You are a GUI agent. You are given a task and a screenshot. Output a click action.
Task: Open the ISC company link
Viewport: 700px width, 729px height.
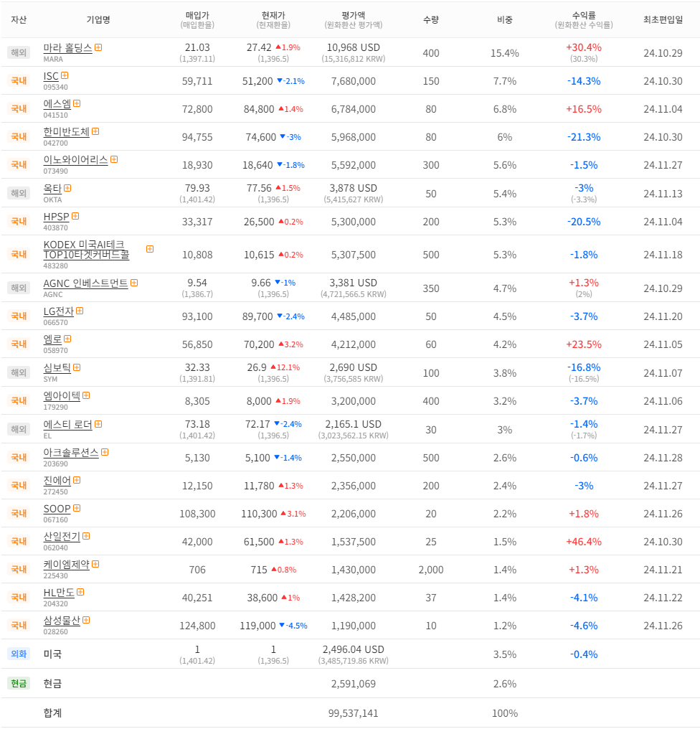click(51, 76)
